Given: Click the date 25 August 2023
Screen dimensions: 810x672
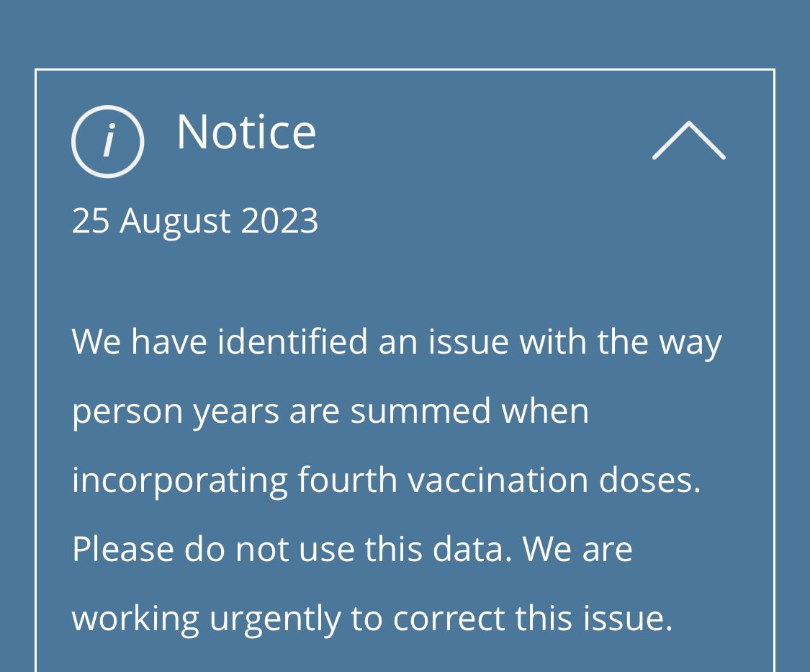Looking at the screenshot, I should (x=195, y=220).
